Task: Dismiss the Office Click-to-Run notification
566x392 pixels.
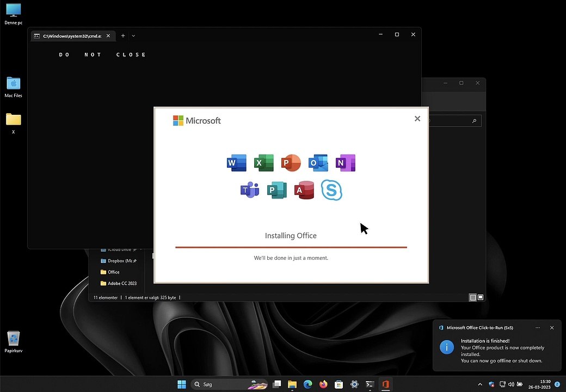Action: tap(551, 328)
